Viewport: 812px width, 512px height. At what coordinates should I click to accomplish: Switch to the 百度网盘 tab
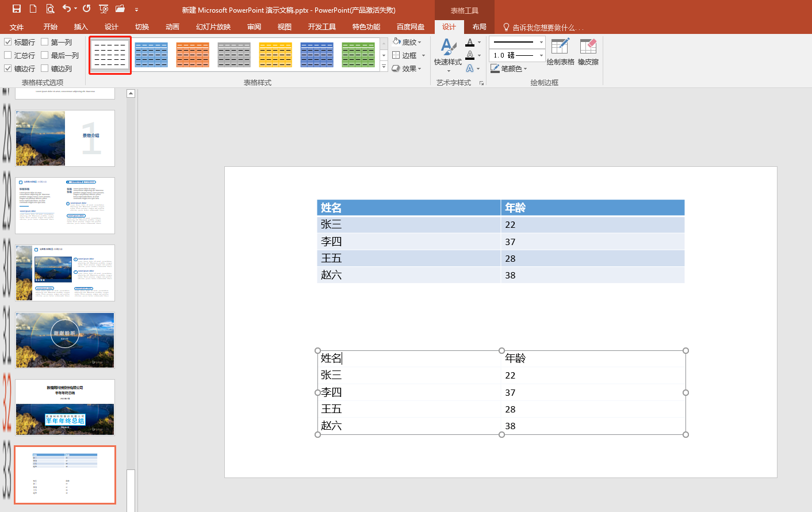(411, 27)
